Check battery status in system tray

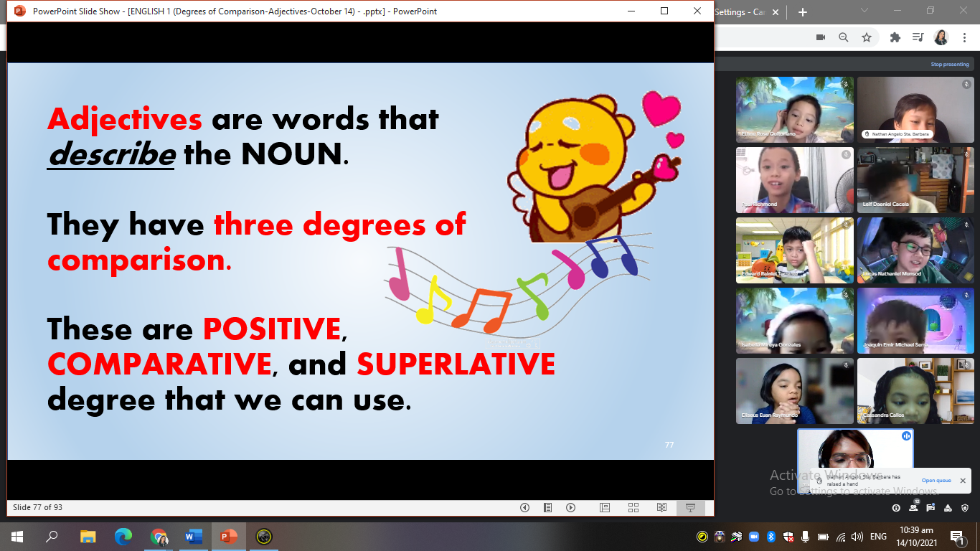pyautogui.click(x=823, y=537)
